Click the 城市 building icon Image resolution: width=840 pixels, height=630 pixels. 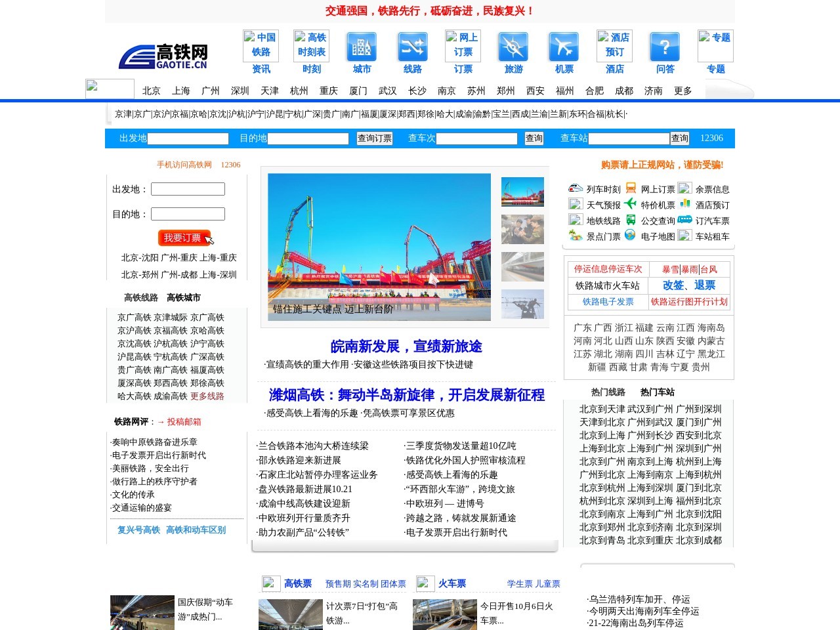pos(362,47)
